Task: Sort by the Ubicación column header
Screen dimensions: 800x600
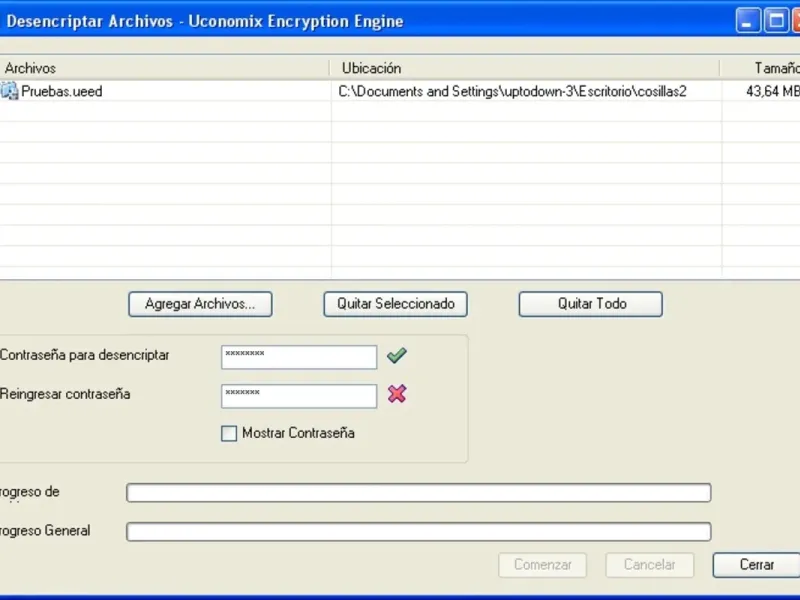Action: pyautogui.click(x=524, y=68)
